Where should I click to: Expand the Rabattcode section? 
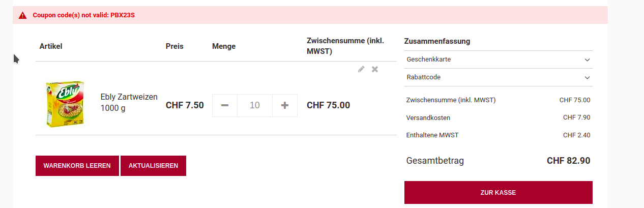498,78
